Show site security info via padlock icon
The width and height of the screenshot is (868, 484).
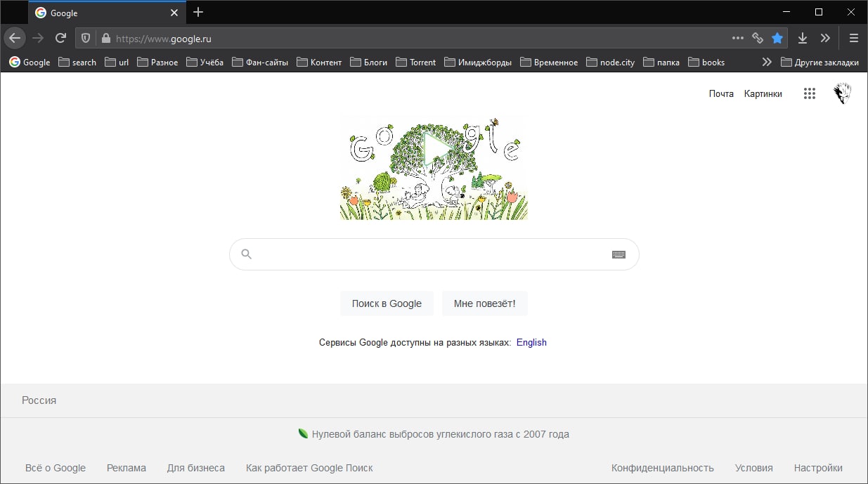105,39
